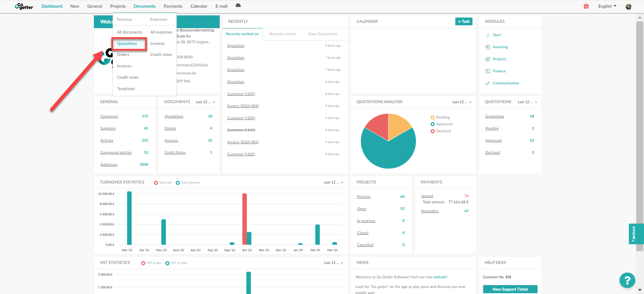The height and width of the screenshot is (294, 644).
Task: Toggle Total cost series in turnover chart
Action: [163, 182]
